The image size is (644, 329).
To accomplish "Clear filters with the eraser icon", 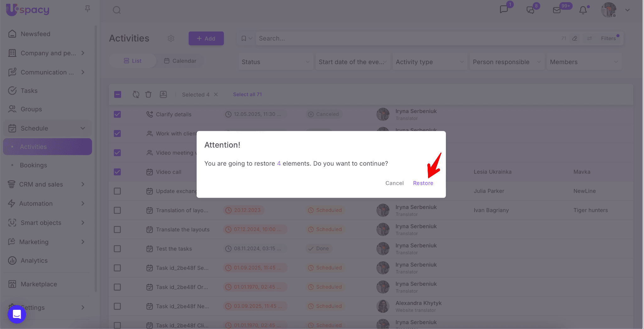I will click(575, 38).
